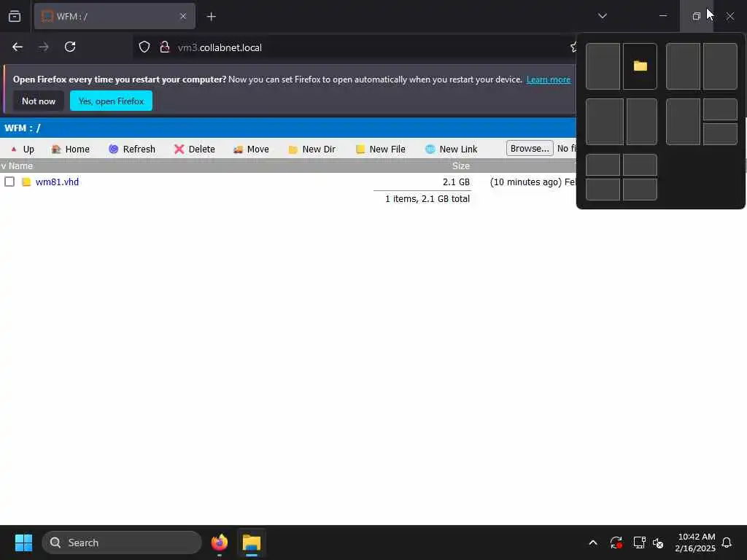Dismiss the prompt with Not now

tap(39, 101)
